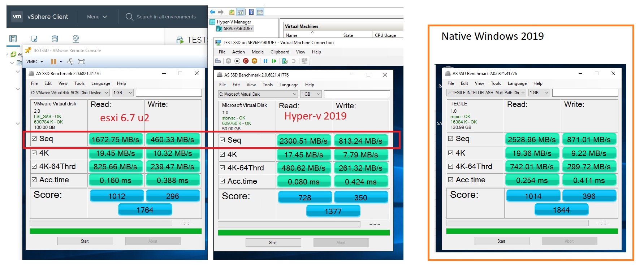Click the orange Save state icon
Image resolution: width=644 pixels, height=265 pixels.
(254, 61)
